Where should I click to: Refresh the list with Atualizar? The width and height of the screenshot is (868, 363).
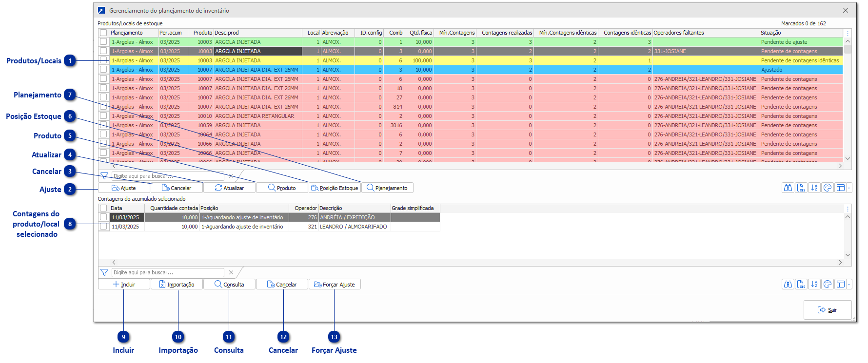pos(229,188)
